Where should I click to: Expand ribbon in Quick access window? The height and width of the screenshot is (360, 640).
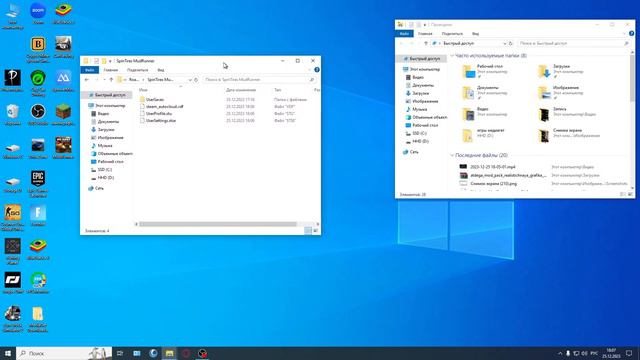pyautogui.click(x=624, y=33)
